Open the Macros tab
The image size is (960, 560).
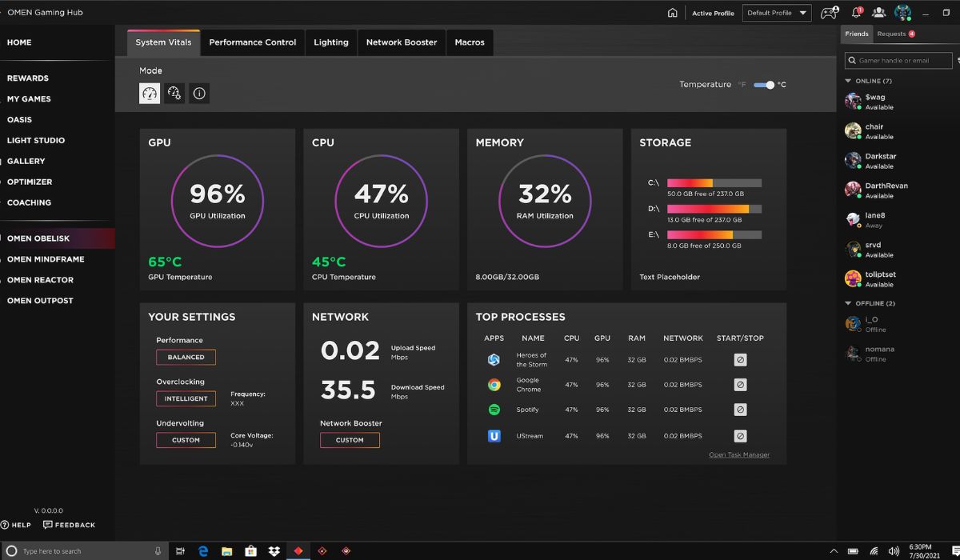pyautogui.click(x=470, y=42)
